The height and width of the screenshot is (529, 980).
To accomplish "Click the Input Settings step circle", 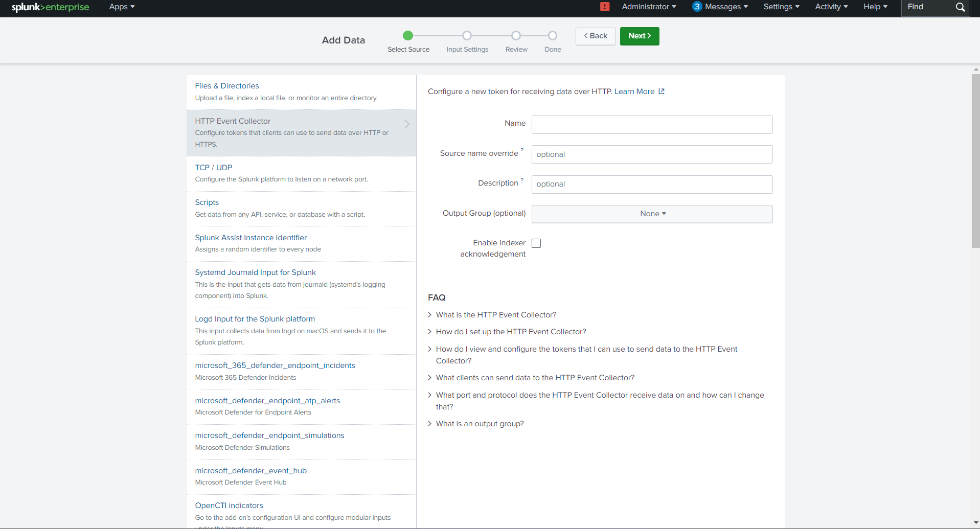I will 467,36.
